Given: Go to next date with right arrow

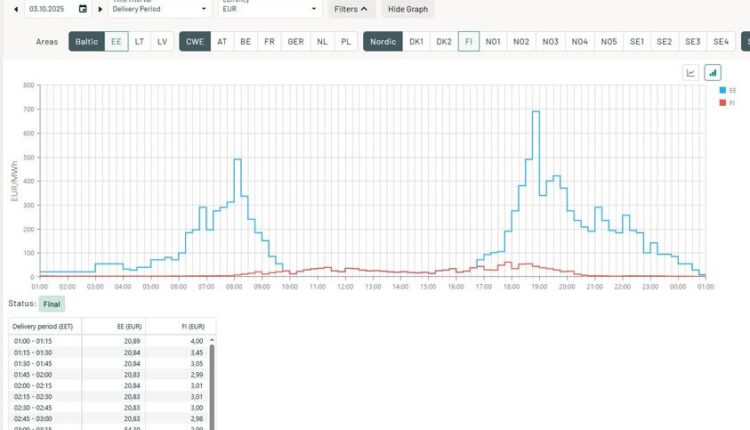Looking at the screenshot, I should point(100,9).
